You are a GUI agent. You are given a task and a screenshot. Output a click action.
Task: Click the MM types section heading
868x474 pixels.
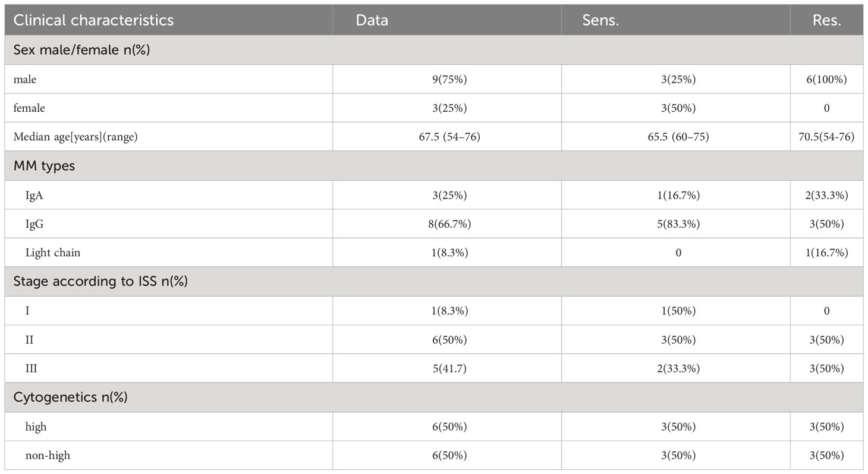(x=44, y=166)
